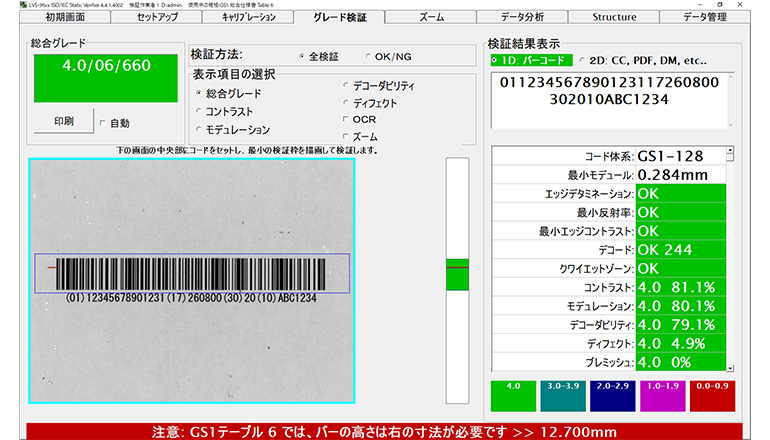Viewport: 770px width, 440px height.
Task: Click the GS1-128 code system value
Action: (x=681, y=156)
